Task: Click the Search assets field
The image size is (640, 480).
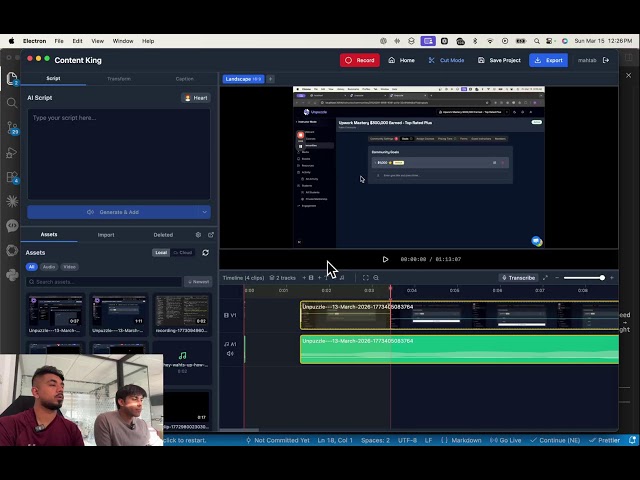Action: coord(104,282)
